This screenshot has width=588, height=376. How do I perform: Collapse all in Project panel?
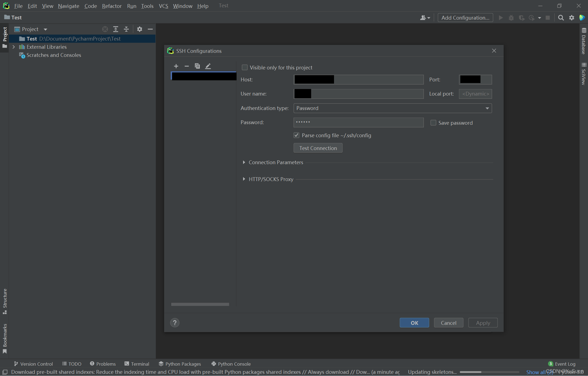(x=126, y=29)
